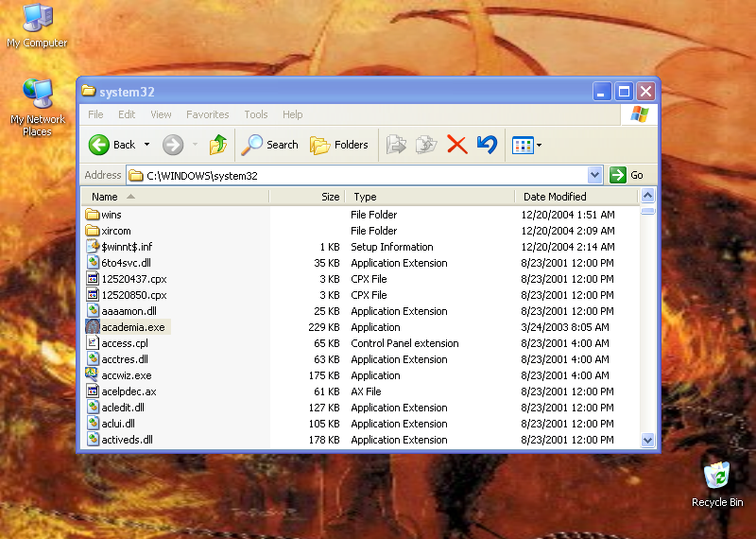Viewport: 756px width, 539px height.
Task: Click the 229 KB size of academia.exe
Action: 324,327
